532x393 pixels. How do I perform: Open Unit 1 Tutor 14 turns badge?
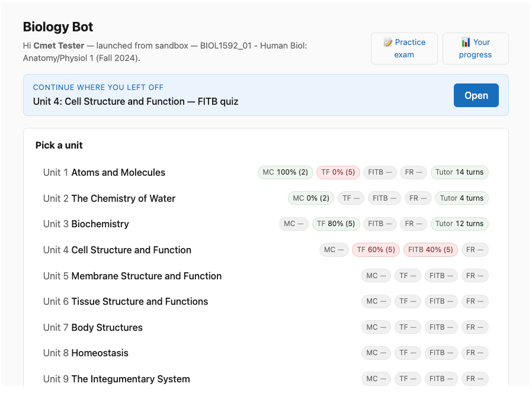459,172
